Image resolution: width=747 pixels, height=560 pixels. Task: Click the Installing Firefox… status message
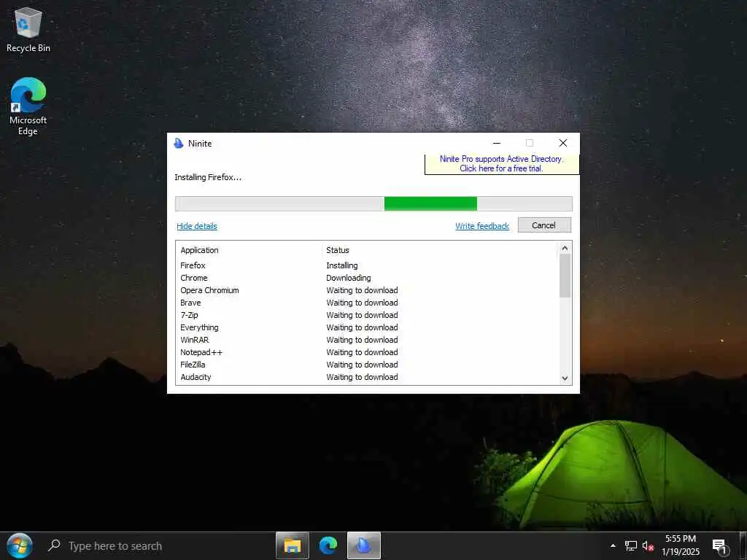tap(208, 178)
